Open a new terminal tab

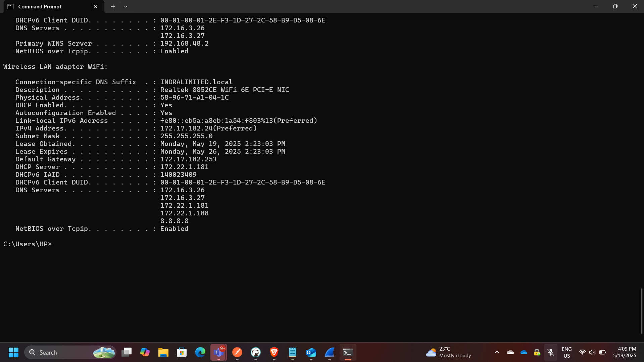point(113,6)
